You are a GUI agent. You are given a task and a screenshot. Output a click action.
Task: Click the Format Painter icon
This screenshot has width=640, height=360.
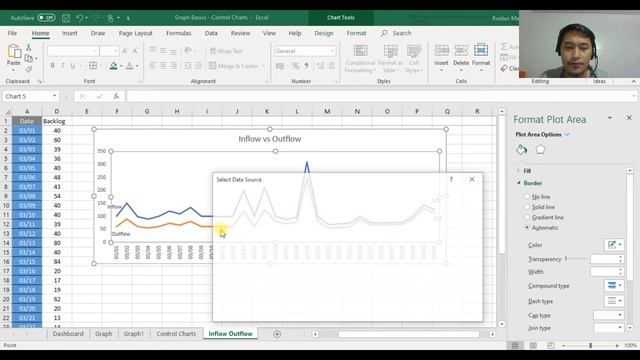point(29,69)
